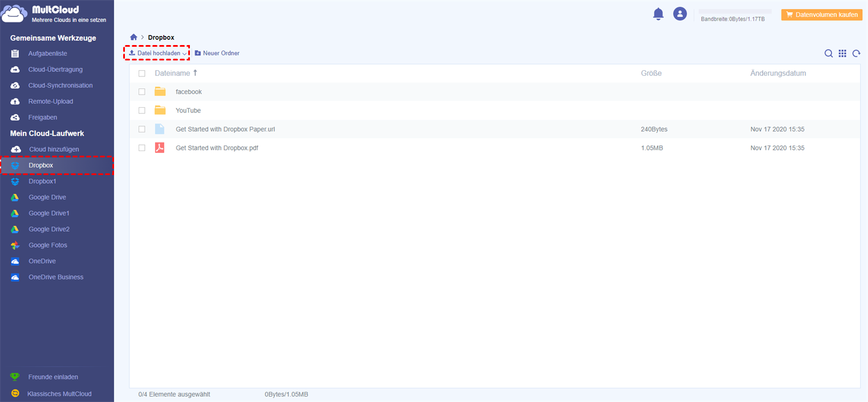This screenshot has height=402, width=868.
Task: Select Get Started with Dropbox.pdf
Action: click(x=217, y=148)
